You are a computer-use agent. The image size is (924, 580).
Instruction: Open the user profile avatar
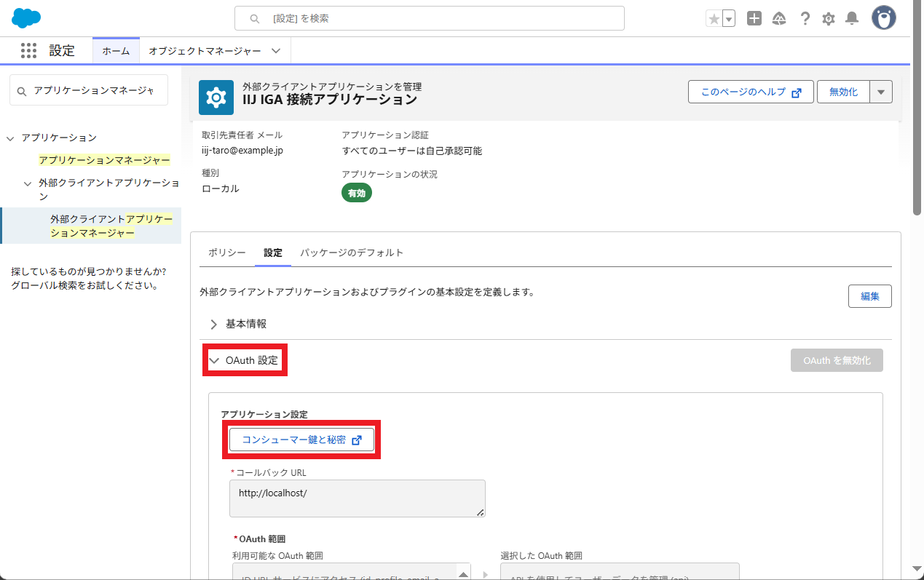[884, 18]
